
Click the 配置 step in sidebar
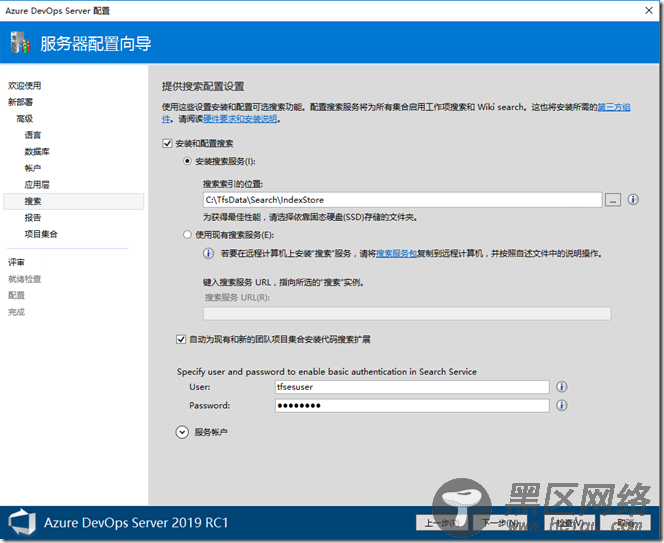[x=16, y=295]
